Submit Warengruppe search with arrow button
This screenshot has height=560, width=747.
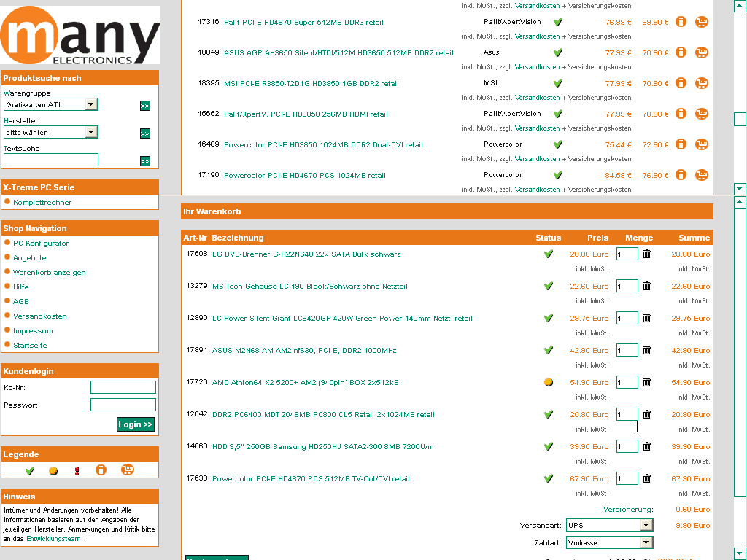click(145, 106)
